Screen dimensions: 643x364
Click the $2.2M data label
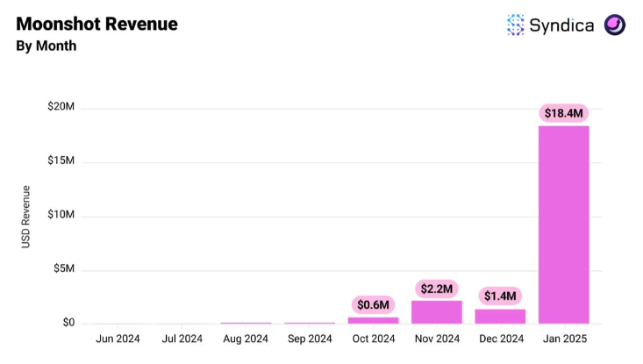pyautogui.click(x=437, y=289)
